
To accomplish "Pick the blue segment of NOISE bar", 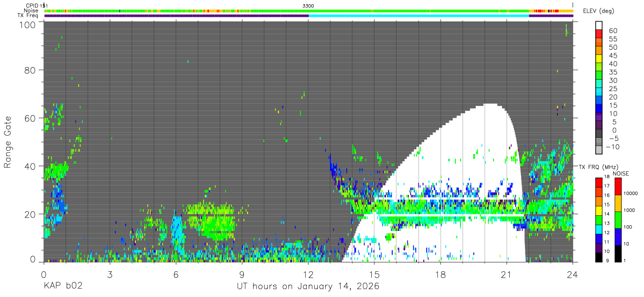I will (619, 236).
